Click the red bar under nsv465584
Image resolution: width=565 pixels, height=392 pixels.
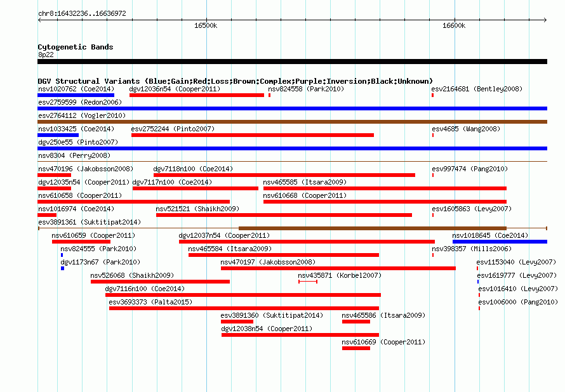click(x=284, y=255)
